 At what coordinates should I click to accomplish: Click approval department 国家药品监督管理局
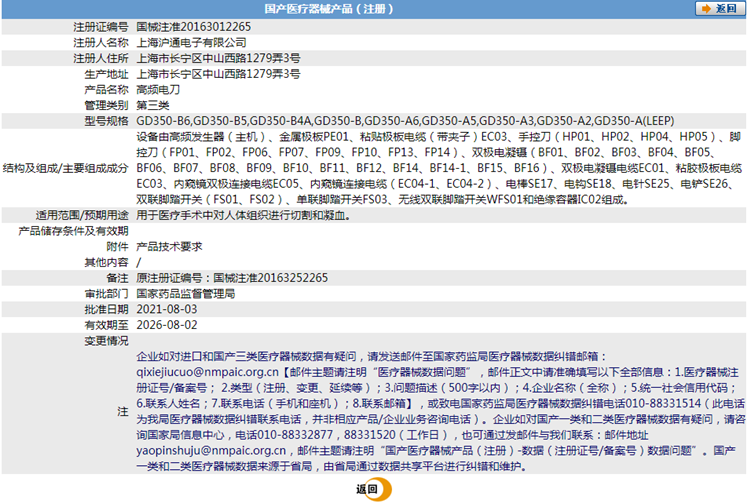[186, 294]
